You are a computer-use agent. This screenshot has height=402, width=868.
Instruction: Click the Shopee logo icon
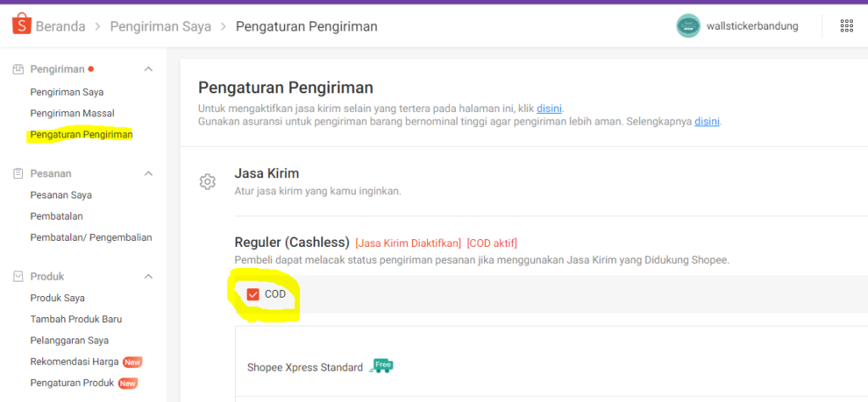(21, 25)
